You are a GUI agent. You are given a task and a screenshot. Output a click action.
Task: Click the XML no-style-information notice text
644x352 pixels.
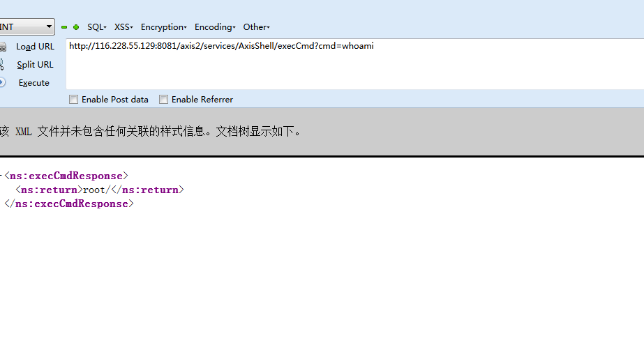[x=151, y=131]
